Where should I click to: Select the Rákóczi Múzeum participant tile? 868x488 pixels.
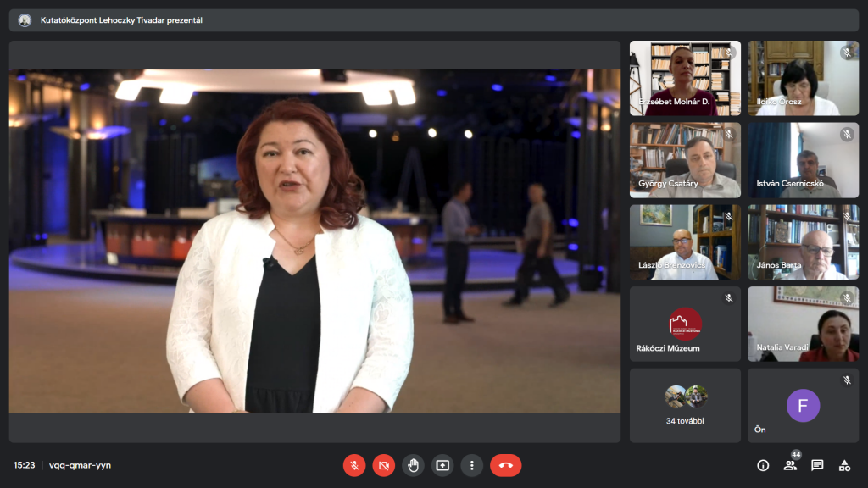coord(685,324)
